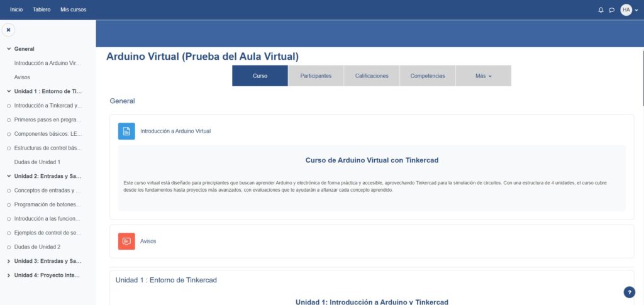Image resolution: width=644 pixels, height=305 pixels.
Task: Click the orange forum icon of Avisos
Action: (126, 241)
